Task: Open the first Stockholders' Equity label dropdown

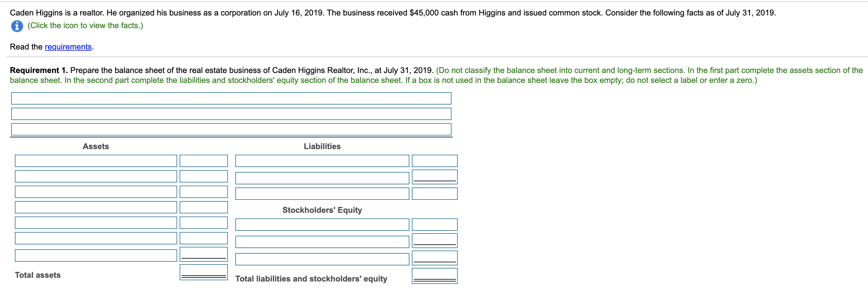Action: coord(322,224)
